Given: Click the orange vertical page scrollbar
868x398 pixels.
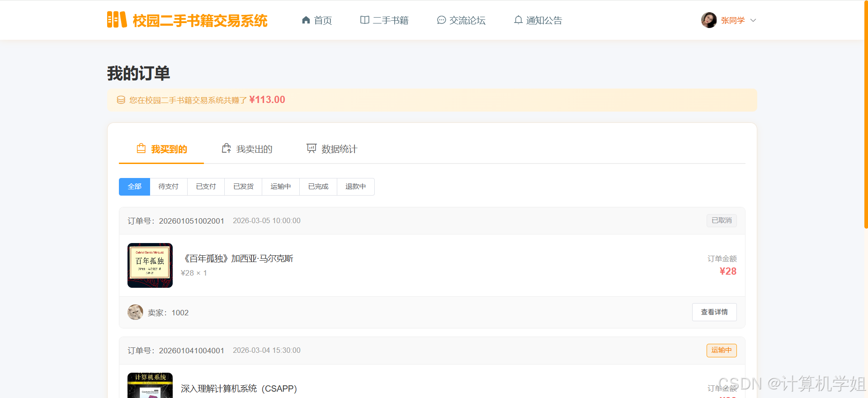Looking at the screenshot, I should (866, 114).
